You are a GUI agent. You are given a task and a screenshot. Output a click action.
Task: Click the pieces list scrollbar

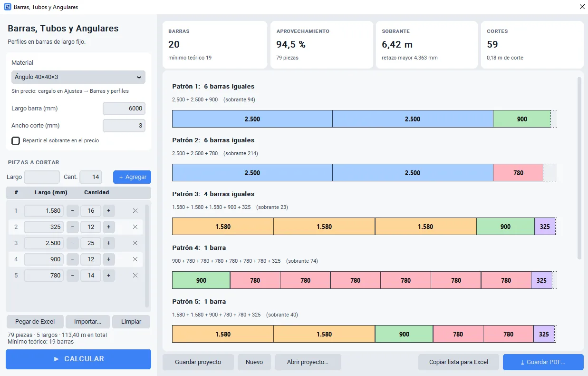point(147,256)
